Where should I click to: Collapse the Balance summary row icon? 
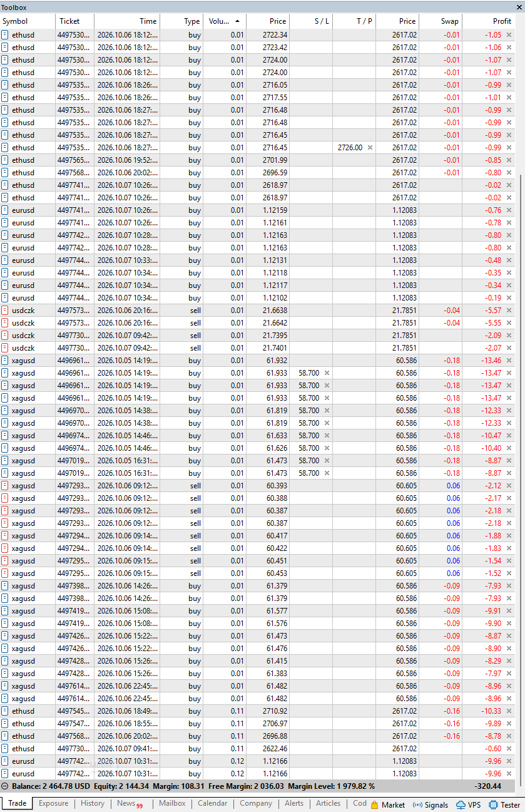[x=5, y=786]
